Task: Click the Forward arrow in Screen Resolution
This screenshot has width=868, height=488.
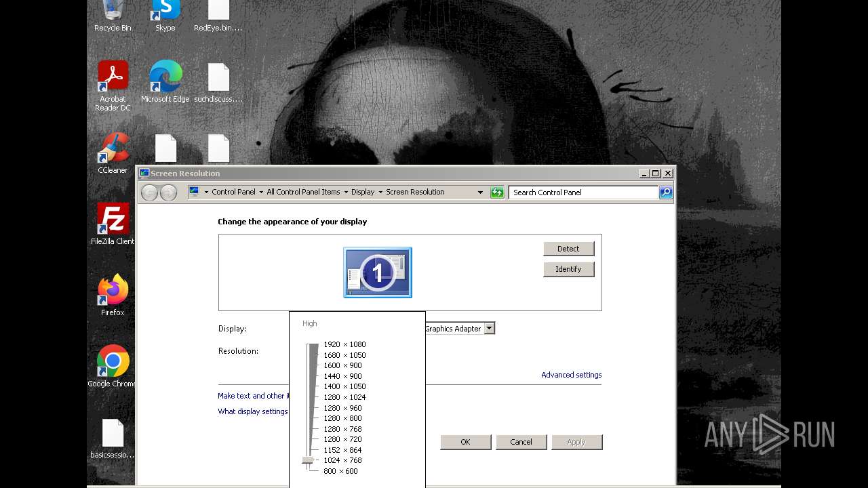Action: 169,192
